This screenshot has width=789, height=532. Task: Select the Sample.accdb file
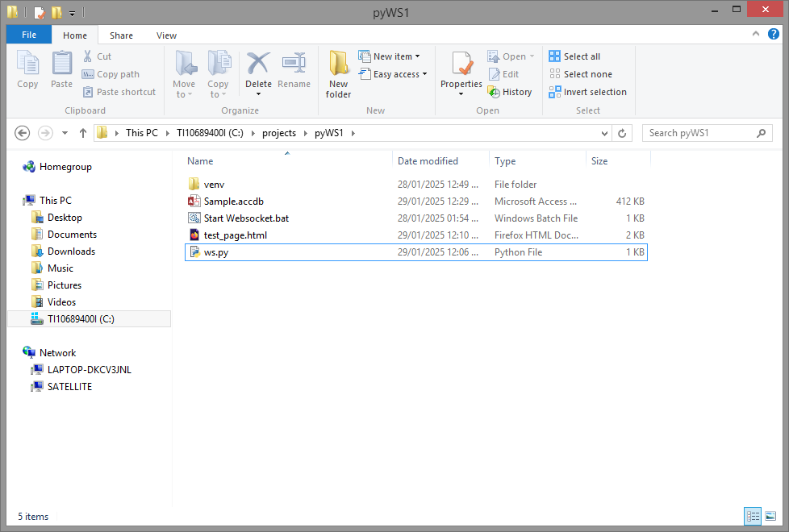[416, 202]
